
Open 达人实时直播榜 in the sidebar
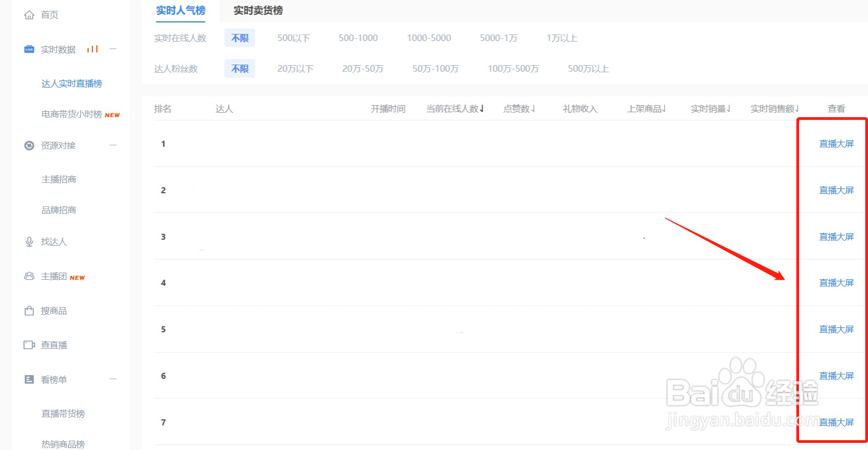(72, 84)
